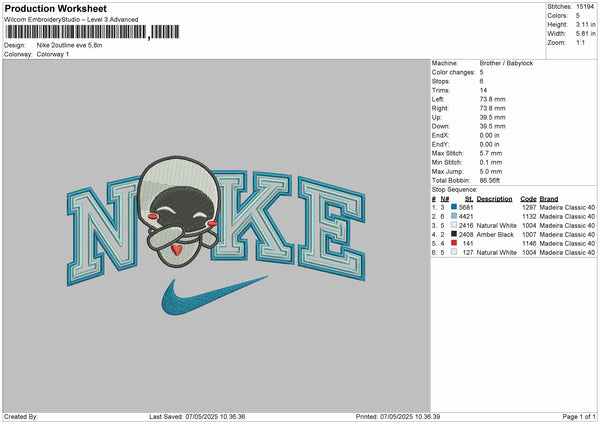Click the white swatch beside 2416

coord(454,225)
